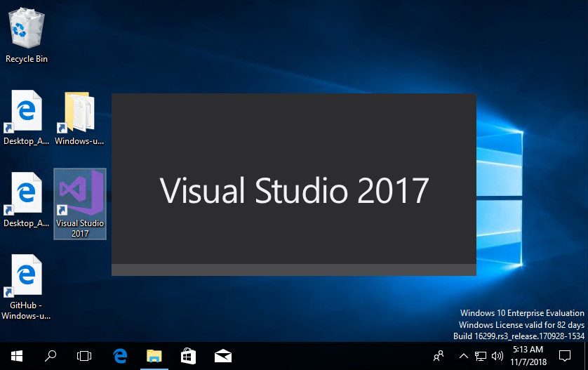Screen dimensions: 588x370
Task: Click the Show desktop sliver at the taskbar end
Action: [586, 356]
